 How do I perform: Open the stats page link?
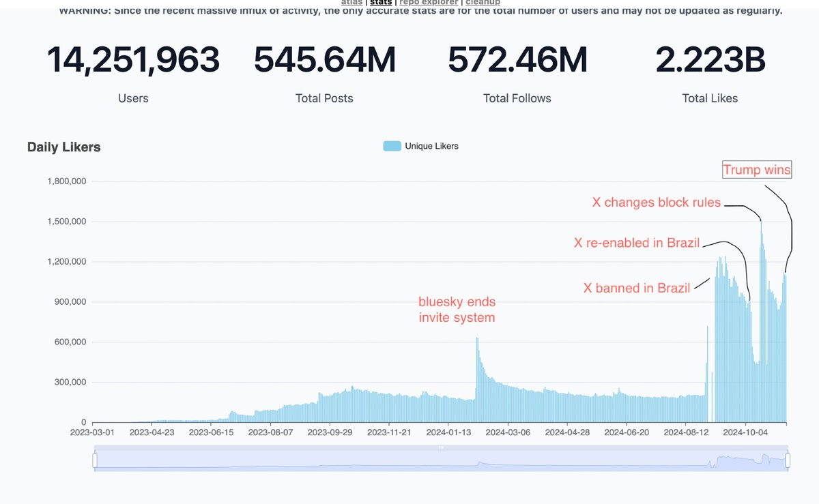click(382, 3)
